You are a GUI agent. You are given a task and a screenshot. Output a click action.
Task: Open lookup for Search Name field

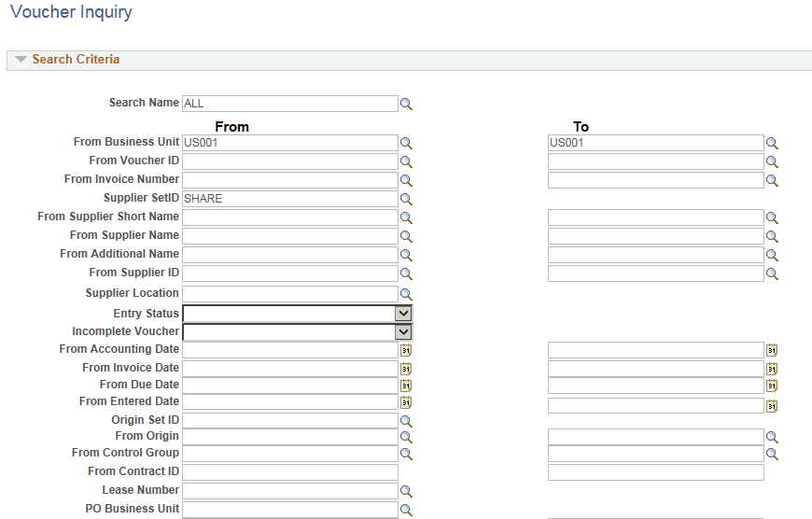tap(406, 105)
